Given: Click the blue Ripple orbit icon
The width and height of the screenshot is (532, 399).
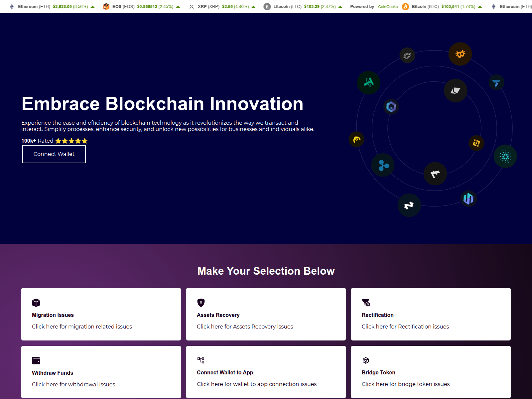Looking at the screenshot, I should click(x=383, y=165).
